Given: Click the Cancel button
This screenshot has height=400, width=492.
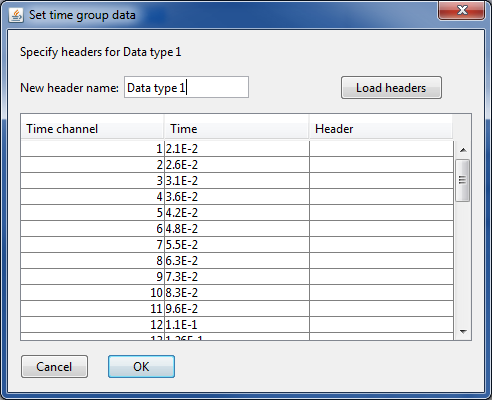Looking at the screenshot, I should [x=54, y=367].
